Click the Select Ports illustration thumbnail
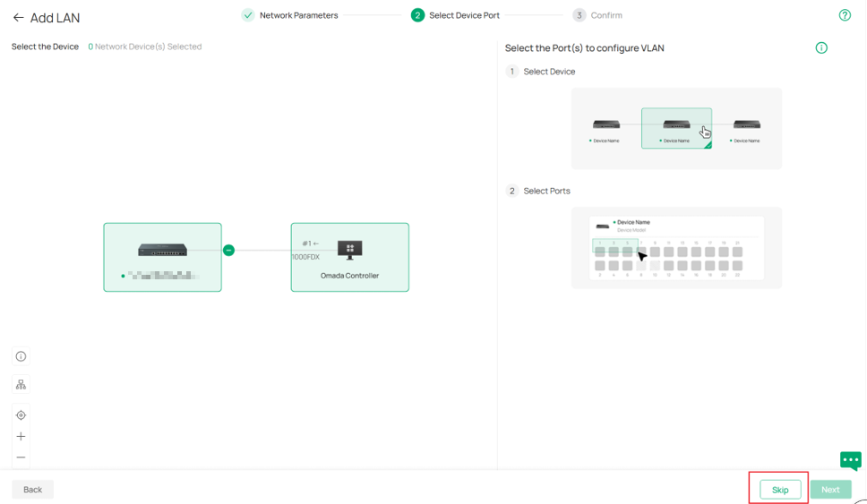 pyautogui.click(x=676, y=248)
